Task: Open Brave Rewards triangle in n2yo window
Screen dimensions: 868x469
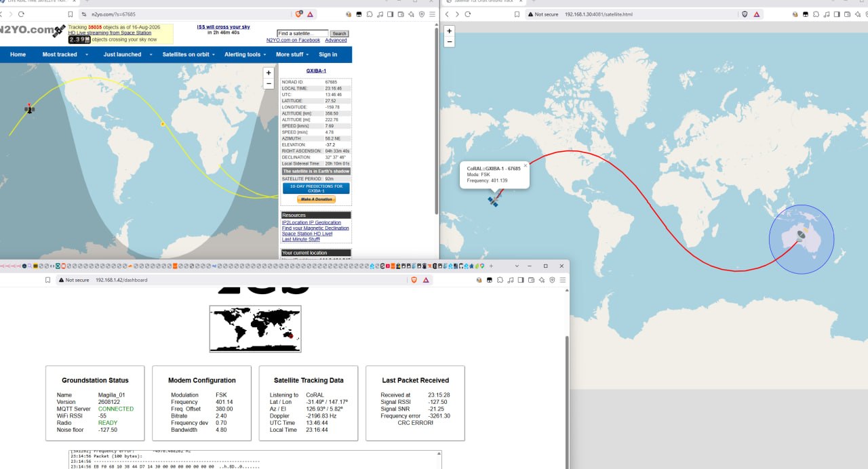Action: pyautogui.click(x=310, y=14)
